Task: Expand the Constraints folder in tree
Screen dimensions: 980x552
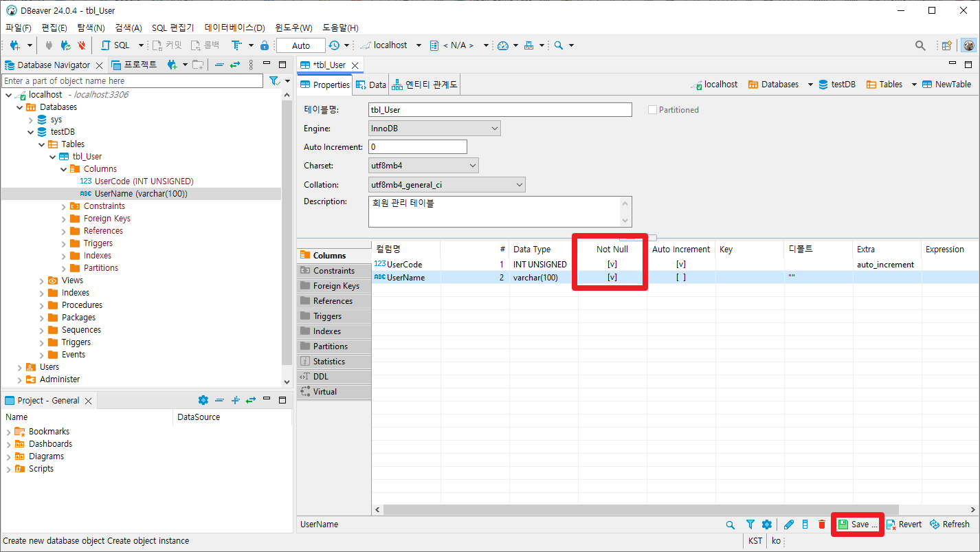Action: click(x=64, y=206)
